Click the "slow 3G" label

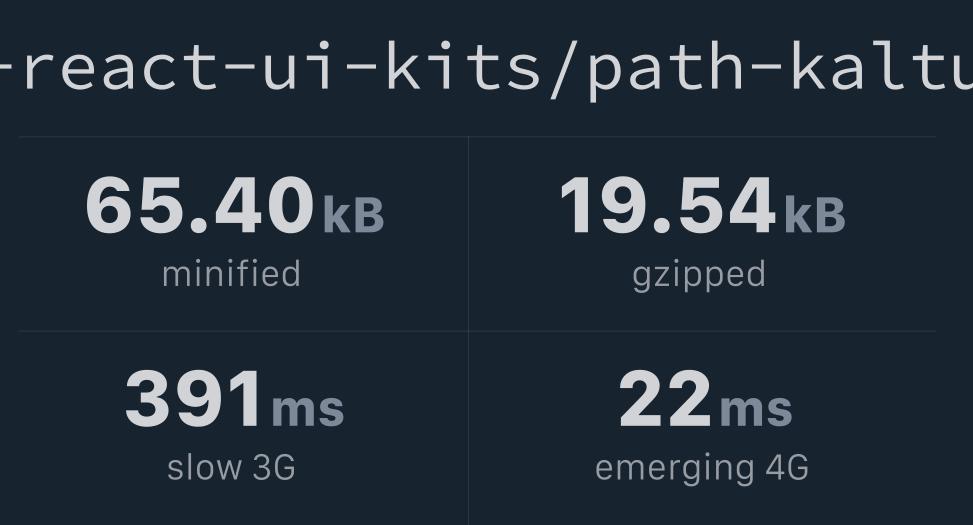point(231,467)
